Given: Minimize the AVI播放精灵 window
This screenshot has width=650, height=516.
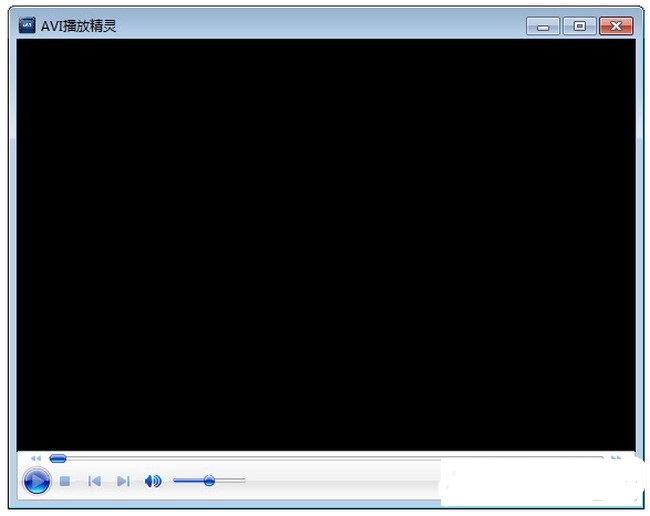Looking at the screenshot, I should (542, 26).
